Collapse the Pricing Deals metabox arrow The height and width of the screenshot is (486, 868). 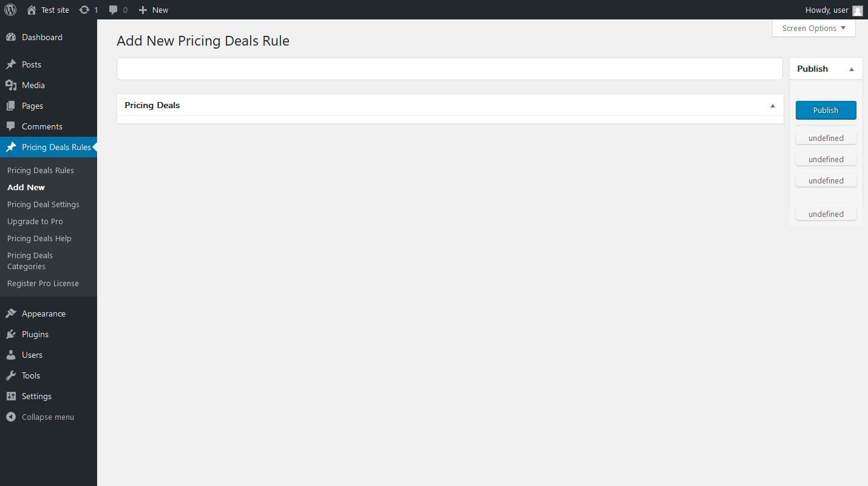coord(773,106)
